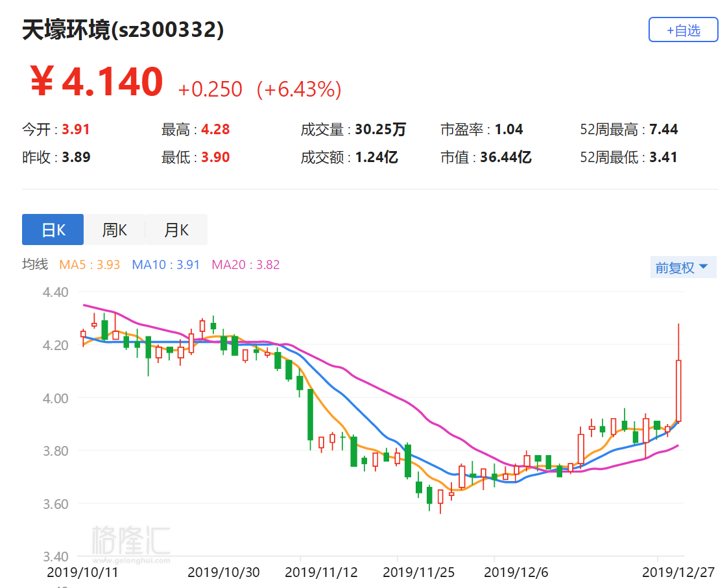The height and width of the screenshot is (588, 727).
Task: Switch to the 月K monthly chart tab
Action: pos(176,229)
